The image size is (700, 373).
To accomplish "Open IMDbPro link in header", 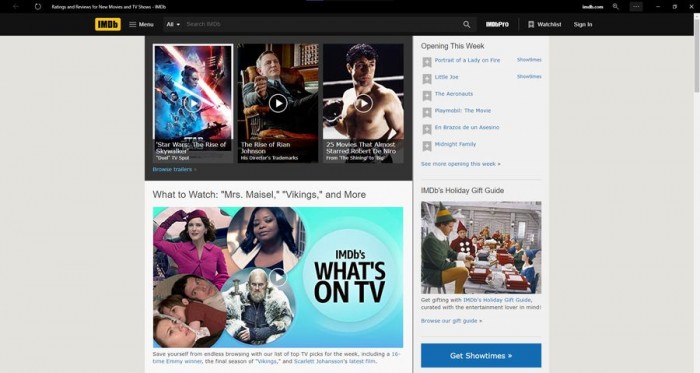I will click(497, 24).
